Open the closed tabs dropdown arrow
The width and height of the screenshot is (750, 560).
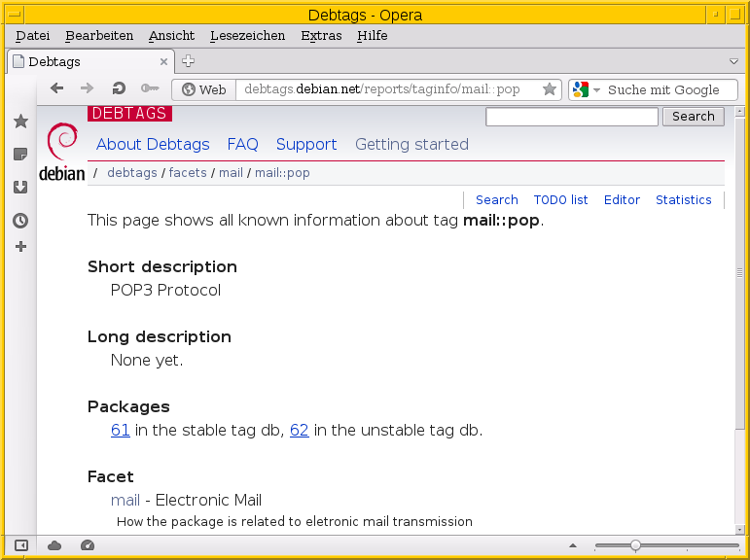[x=734, y=61]
